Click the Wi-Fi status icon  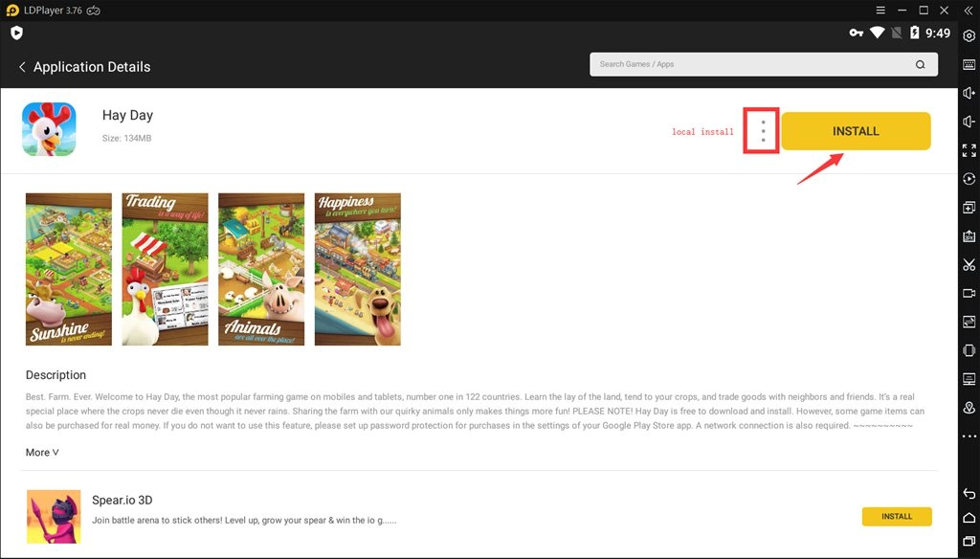[877, 34]
